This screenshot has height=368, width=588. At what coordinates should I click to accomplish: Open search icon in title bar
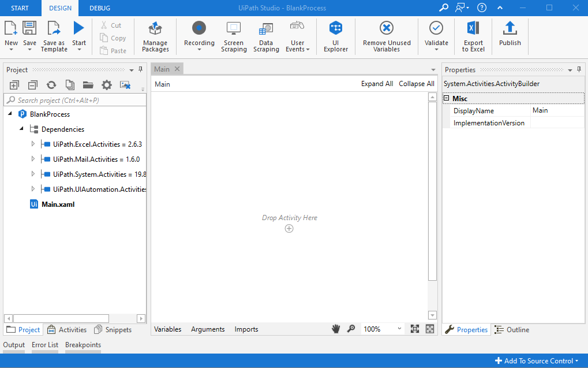pyautogui.click(x=444, y=8)
